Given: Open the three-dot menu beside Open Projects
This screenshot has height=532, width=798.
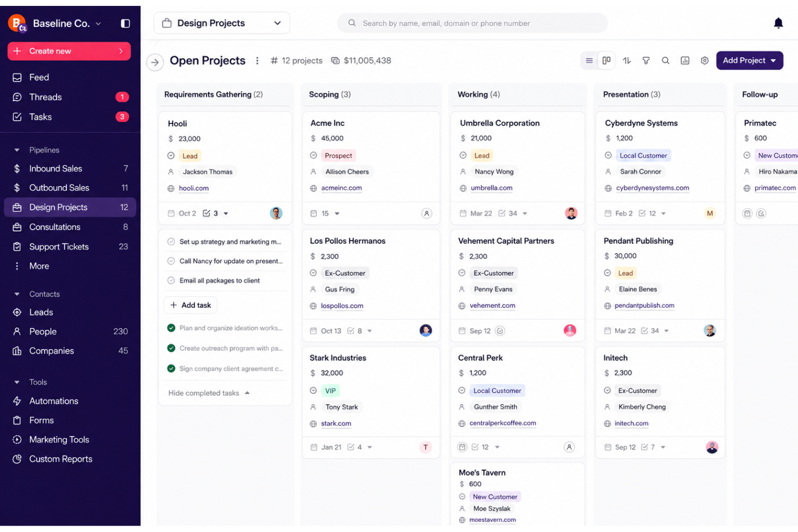Looking at the screenshot, I should point(257,61).
